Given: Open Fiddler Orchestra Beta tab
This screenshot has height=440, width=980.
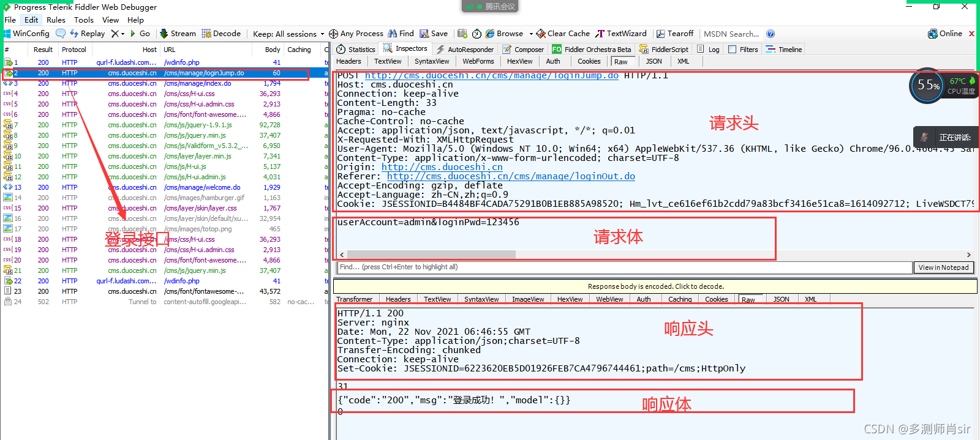Looking at the screenshot, I should click(x=591, y=50).
